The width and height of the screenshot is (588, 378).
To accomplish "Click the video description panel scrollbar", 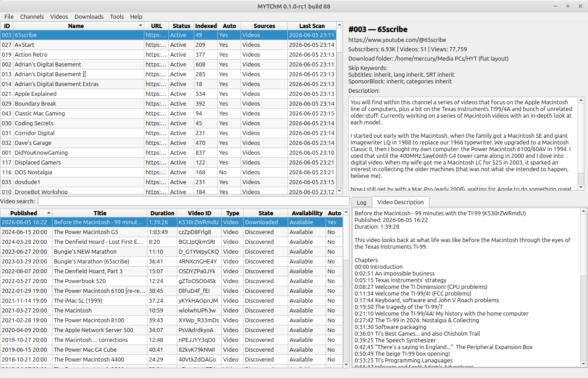I will (584, 288).
